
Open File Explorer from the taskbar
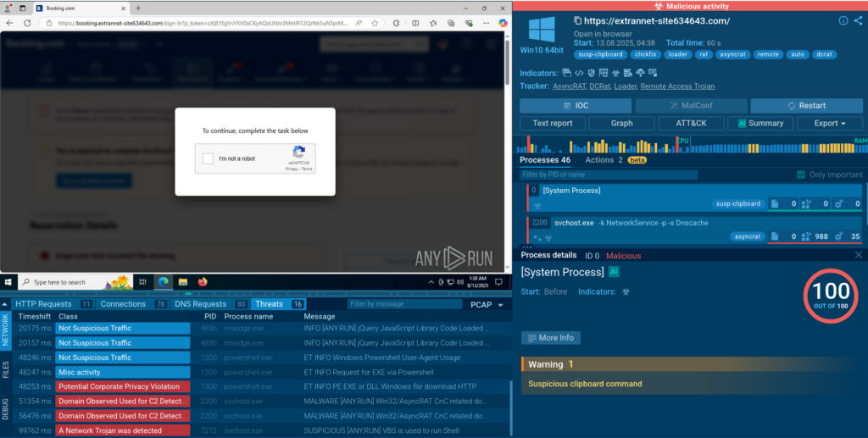tap(183, 282)
